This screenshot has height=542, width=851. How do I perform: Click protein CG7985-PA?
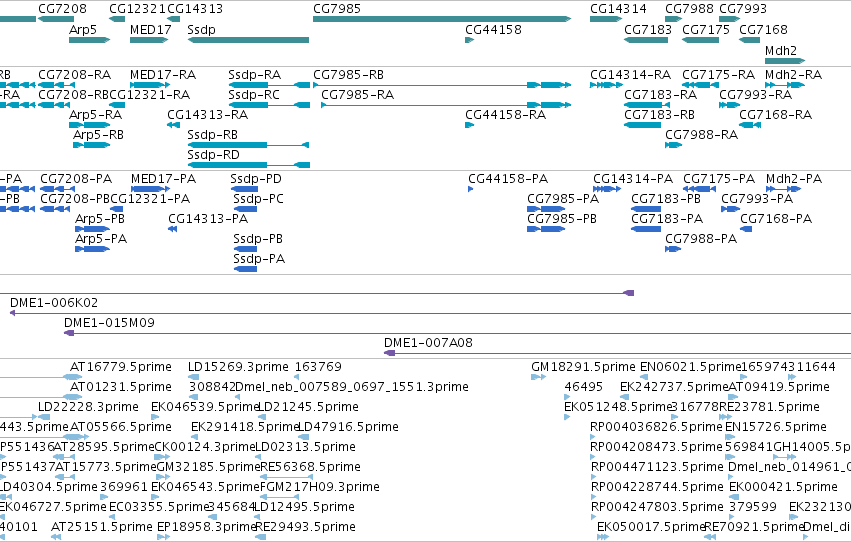coord(546,209)
